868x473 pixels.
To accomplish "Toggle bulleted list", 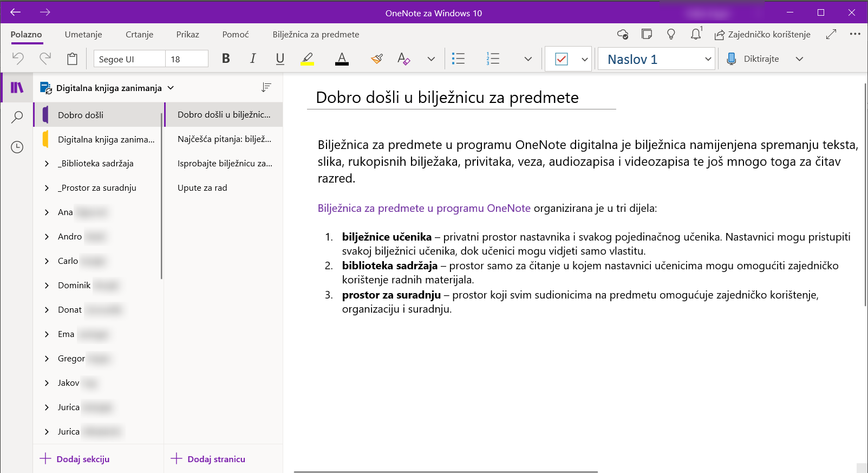I will click(459, 59).
